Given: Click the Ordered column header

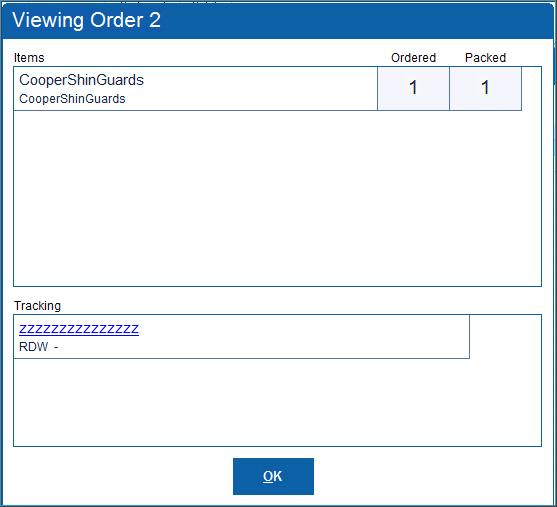Looking at the screenshot, I should click(x=413, y=58).
